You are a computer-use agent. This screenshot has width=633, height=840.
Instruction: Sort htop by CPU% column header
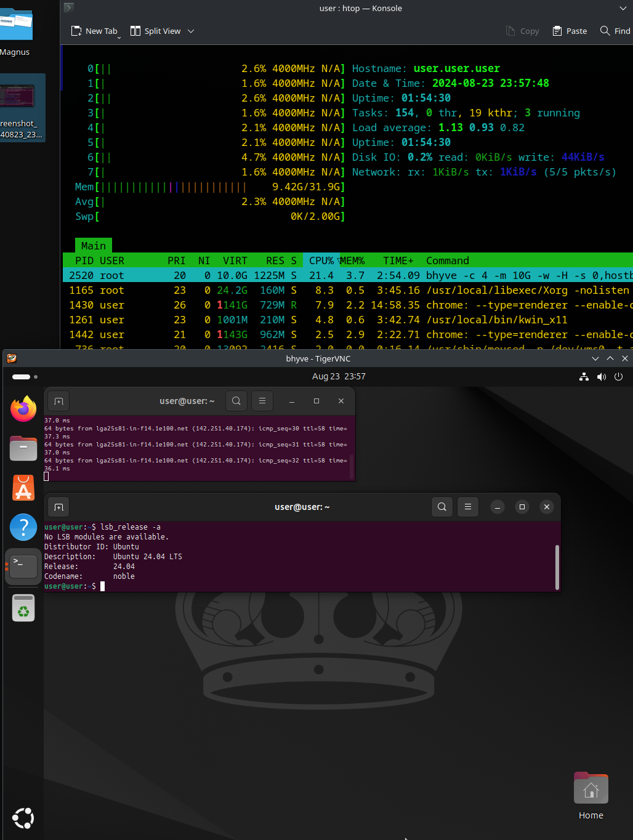pyautogui.click(x=321, y=260)
